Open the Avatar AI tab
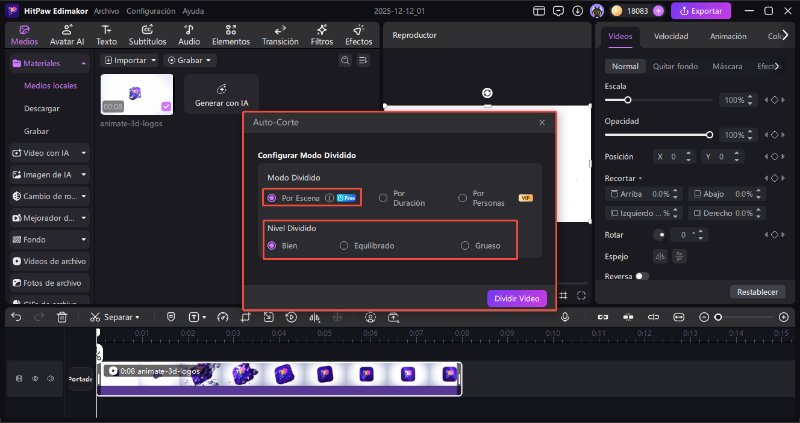The width and height of the screenshot is (800, 423). click(x=67, y=35)
